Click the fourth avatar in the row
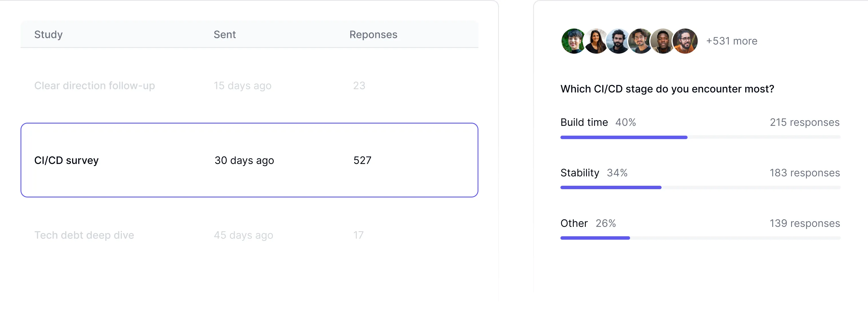868x327 pixels. (x=640, y=41)
